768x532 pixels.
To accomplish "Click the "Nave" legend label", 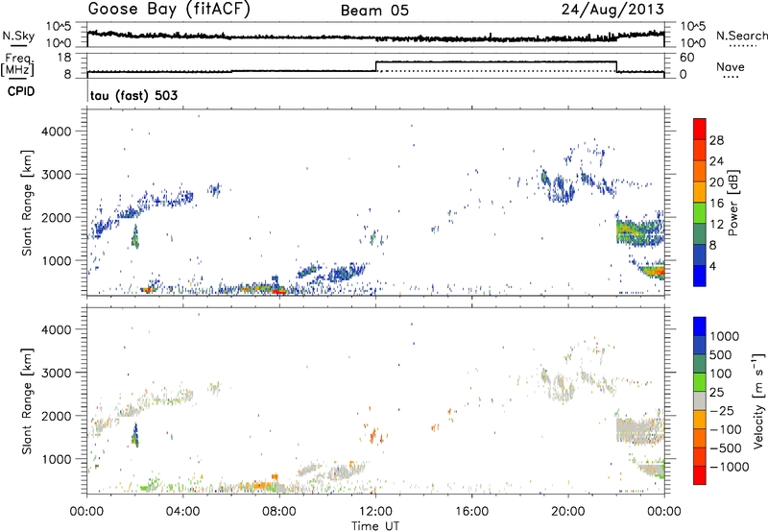I will tap(731, 67).
